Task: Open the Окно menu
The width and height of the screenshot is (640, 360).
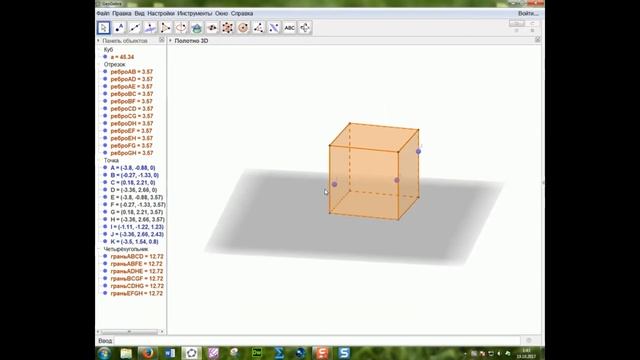Action: 221,13
